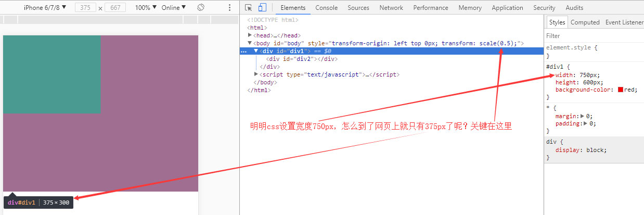
Task: Click the closing </html> tag row
Action: pos(259,90)
